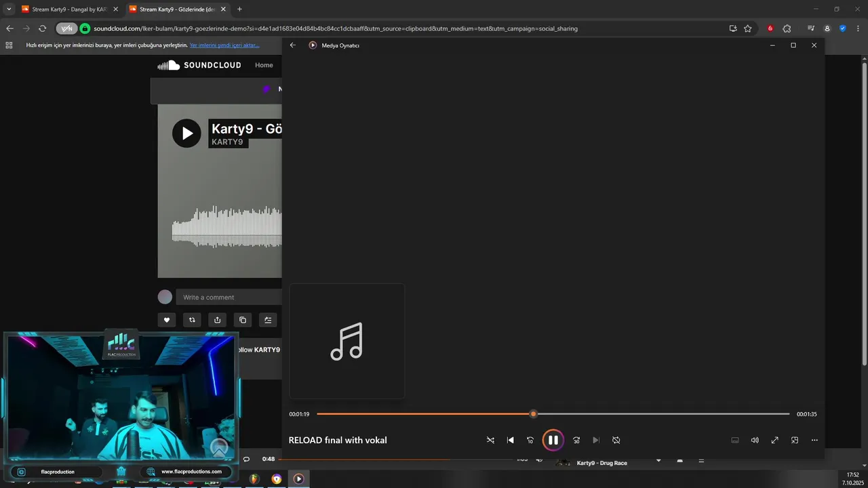This screenshot has width=868, height=488.
Task: Pause the RELOAD final with vokal track
Action: (553, 440)
